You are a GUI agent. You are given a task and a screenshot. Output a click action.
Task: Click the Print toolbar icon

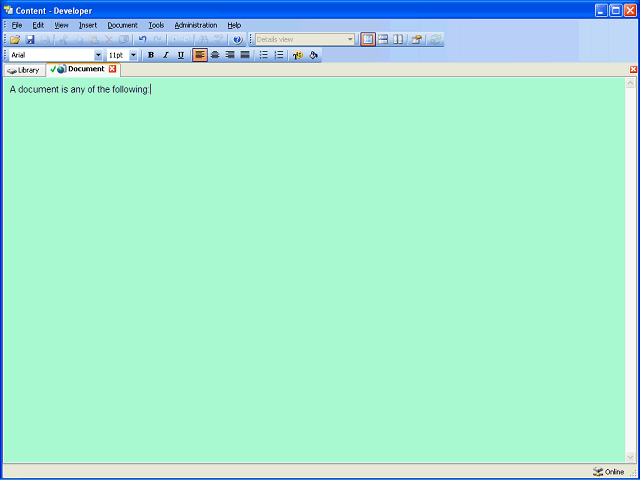[45, 40]
